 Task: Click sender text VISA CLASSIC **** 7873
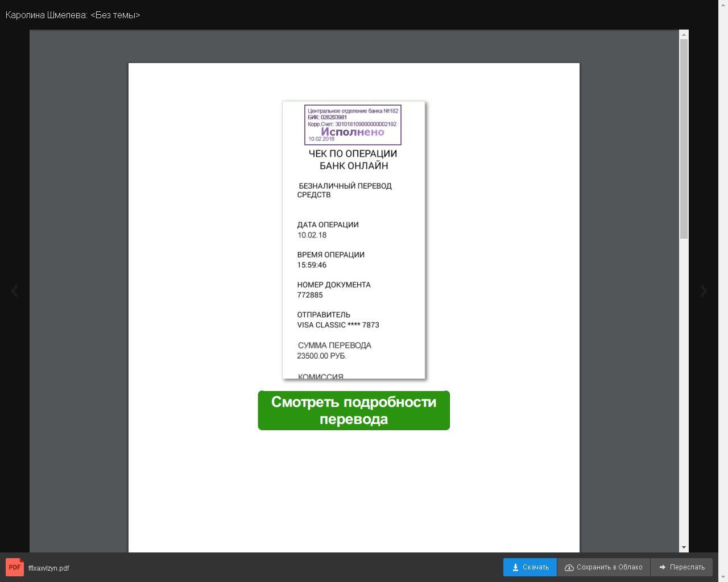[338, 325]
